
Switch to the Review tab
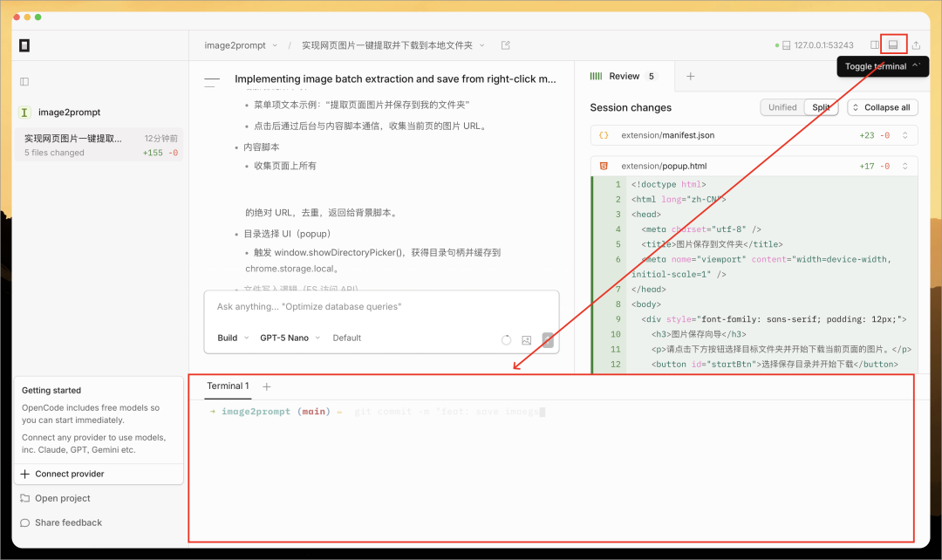(625, 76)
